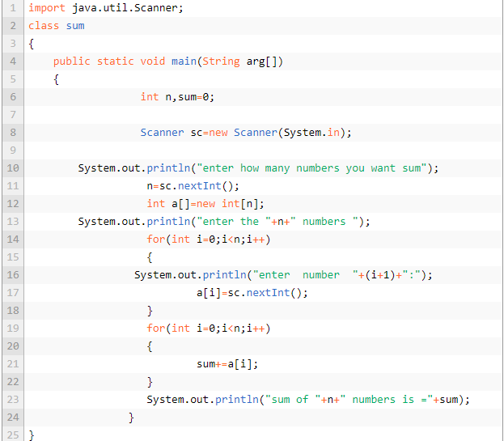Click the a[i]=sc.nextInt() assignment
Viewport: 504px width, 441px height.
(x=252, y=293)
